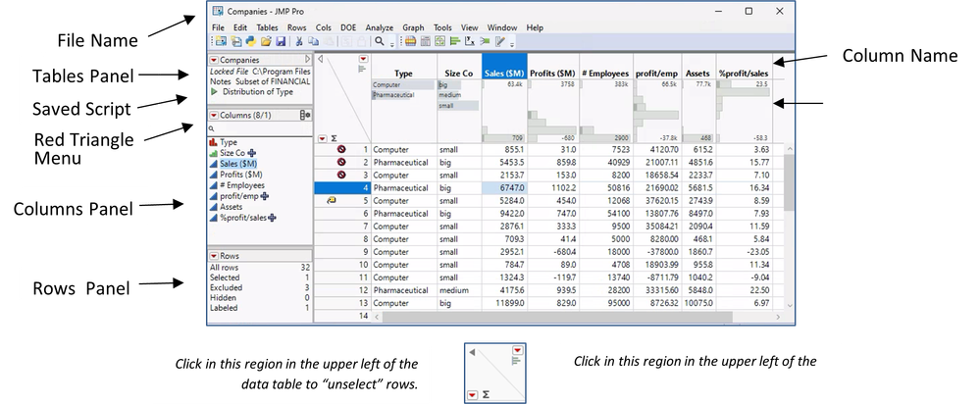Save the table with the floppy disk icon
Viewport: 980px width, 404px height.
coord(281,42)
